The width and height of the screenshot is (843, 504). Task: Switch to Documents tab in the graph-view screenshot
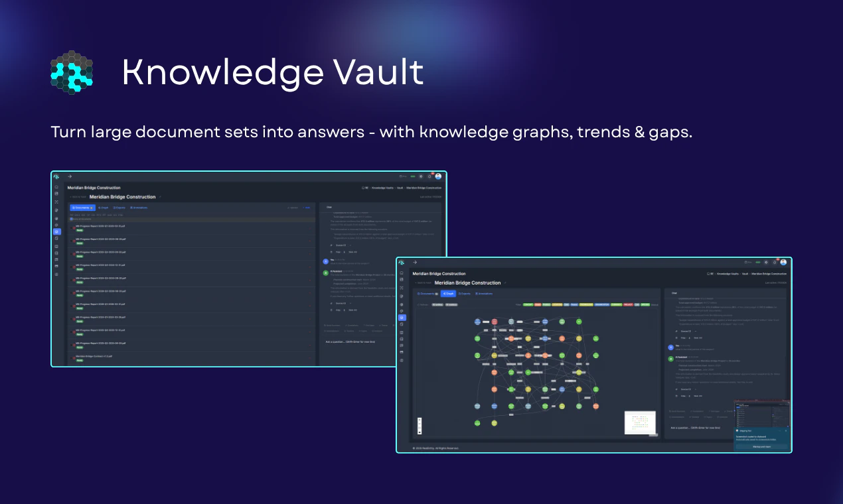point(427,294)
